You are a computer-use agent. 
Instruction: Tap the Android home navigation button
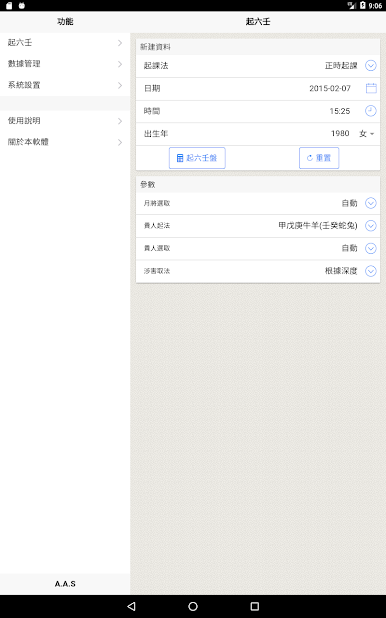click(x=193, y=606)
